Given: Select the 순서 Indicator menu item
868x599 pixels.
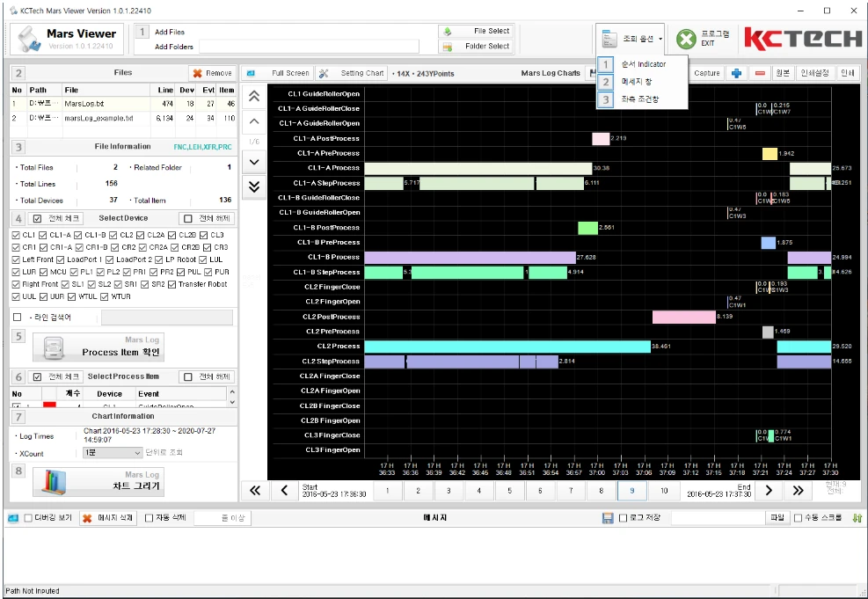Looking at the screenshot, I should coord(642,64).
